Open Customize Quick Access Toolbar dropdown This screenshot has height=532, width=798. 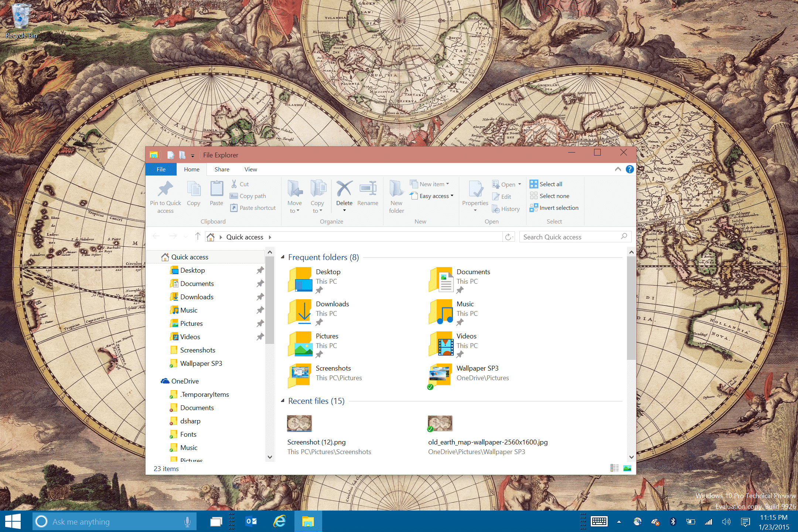click(192, 156)
